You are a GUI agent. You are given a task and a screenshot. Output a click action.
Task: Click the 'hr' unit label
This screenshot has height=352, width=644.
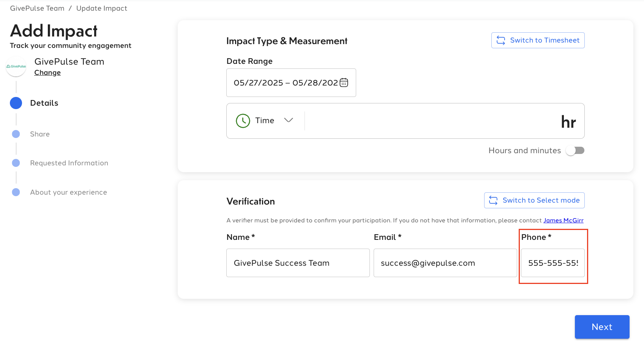point(568,122)
